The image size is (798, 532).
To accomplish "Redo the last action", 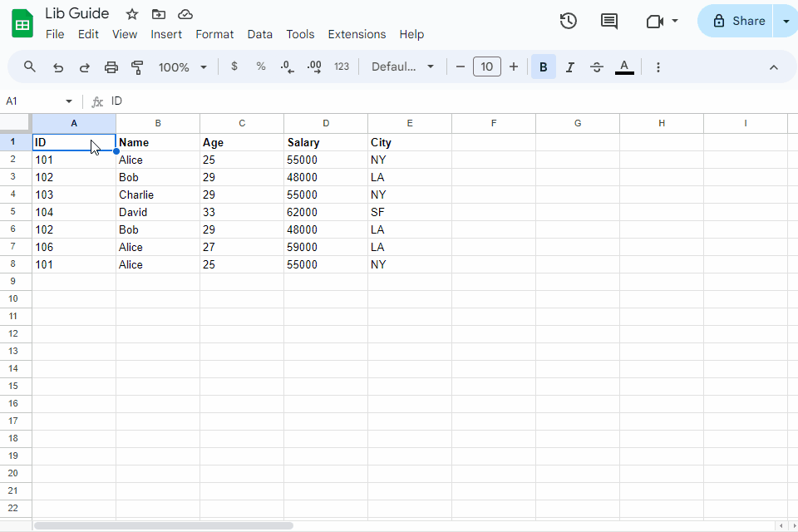I will click(x=85, y=67).
